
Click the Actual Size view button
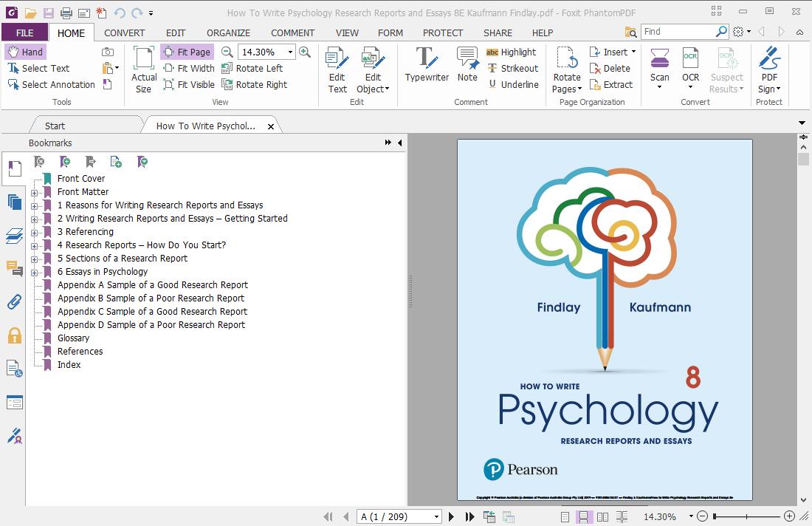(143, 70)
